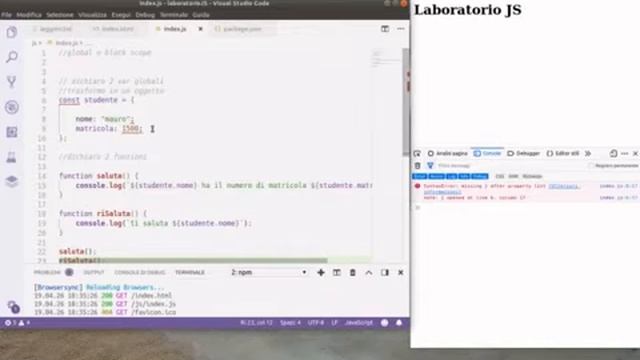This screenshot has width=640, height=360.
Task: Open the Guida menu
Action: [x=201, y=15]
